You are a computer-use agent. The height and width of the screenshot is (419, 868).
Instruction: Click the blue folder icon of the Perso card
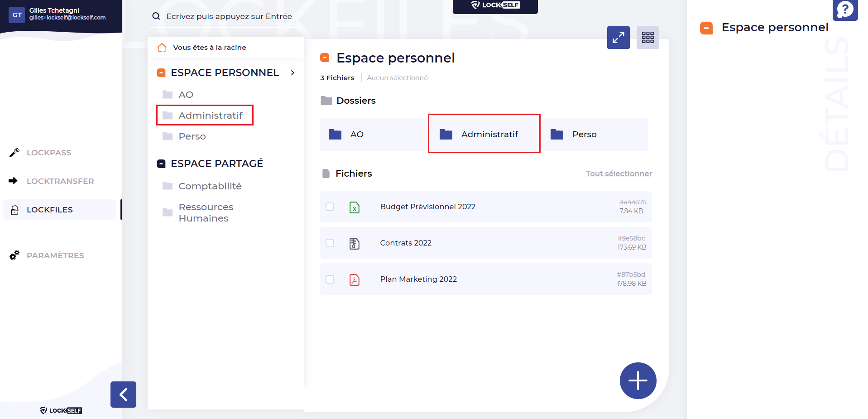pyautogui.click(x=557, y=134)
